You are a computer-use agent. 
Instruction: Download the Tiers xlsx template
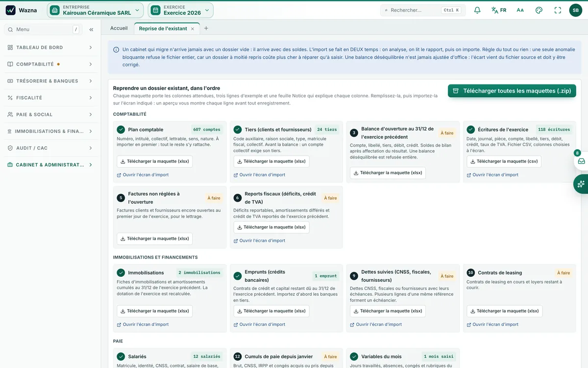click(271, 161)
